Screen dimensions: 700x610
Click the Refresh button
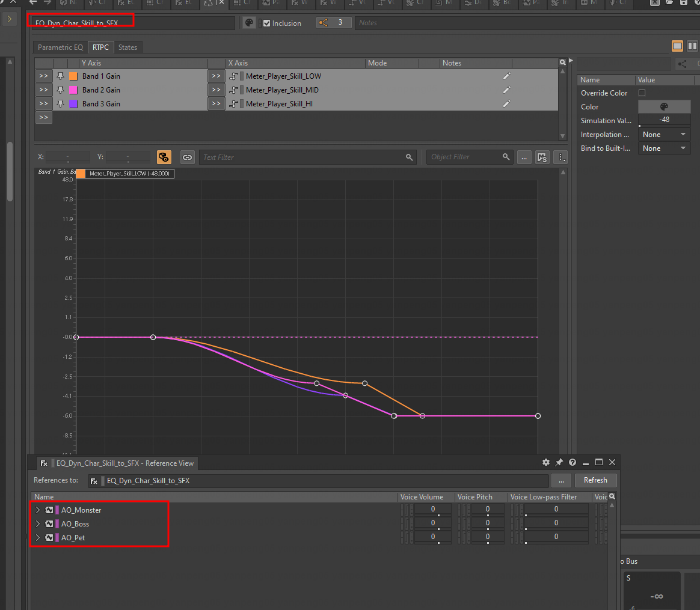click(595, 480)
